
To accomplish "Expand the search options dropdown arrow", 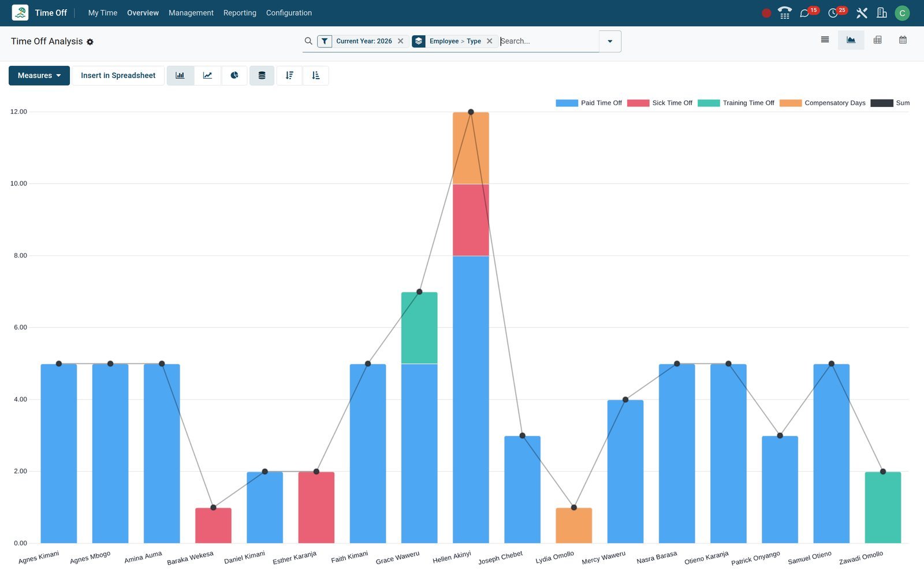I will coord(610,41).
